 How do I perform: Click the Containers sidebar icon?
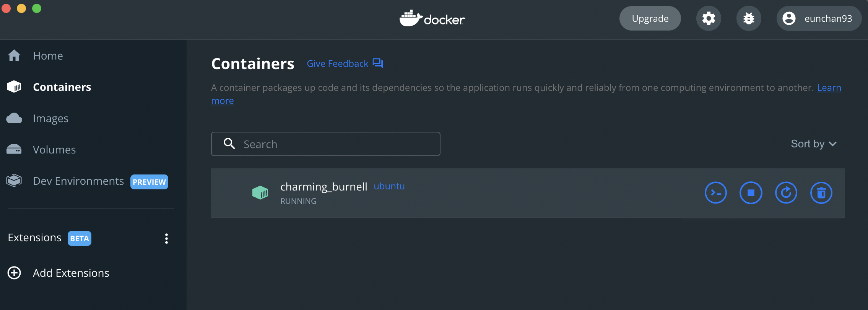[x=14, y=87]
